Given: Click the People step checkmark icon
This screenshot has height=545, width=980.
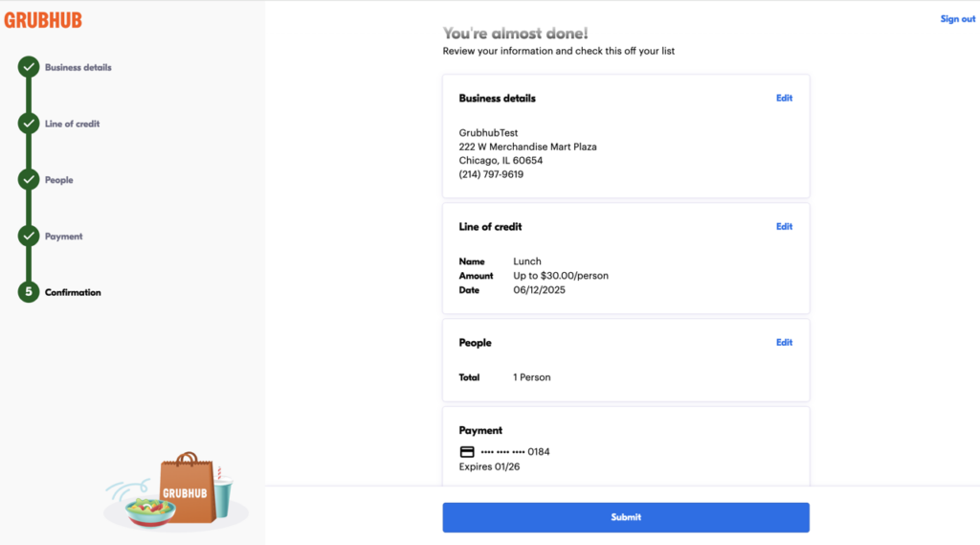Looking at the screenshot, I should pos(29,180).
